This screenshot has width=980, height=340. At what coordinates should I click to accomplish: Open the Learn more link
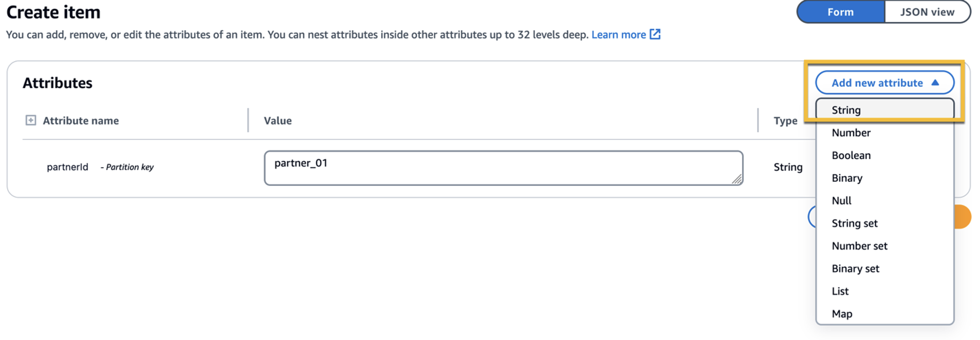(620, 34)
